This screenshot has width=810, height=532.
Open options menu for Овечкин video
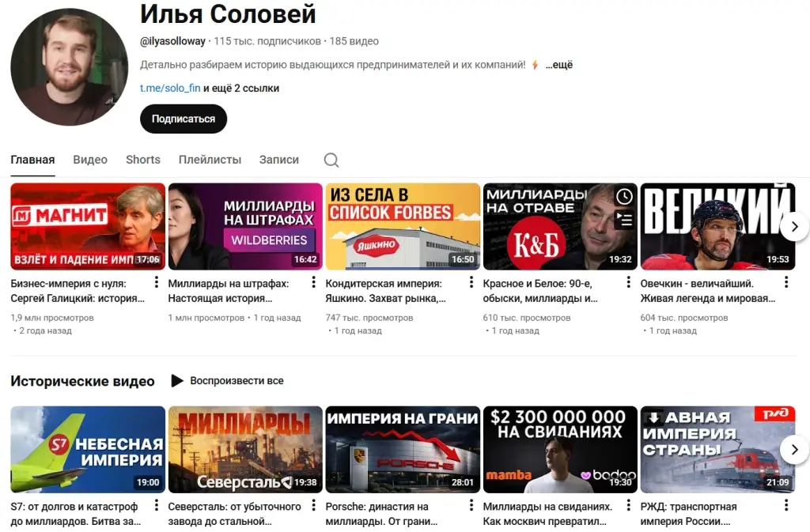pos(785,281)
